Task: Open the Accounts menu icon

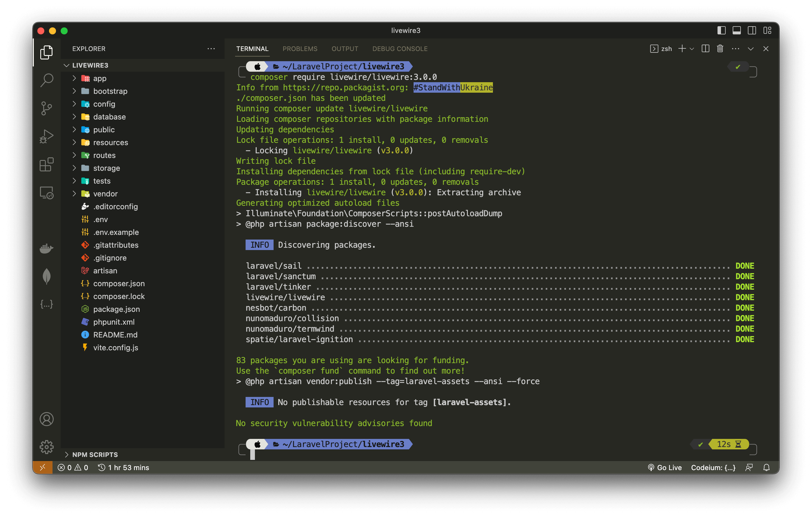Action: click(47, 419)
